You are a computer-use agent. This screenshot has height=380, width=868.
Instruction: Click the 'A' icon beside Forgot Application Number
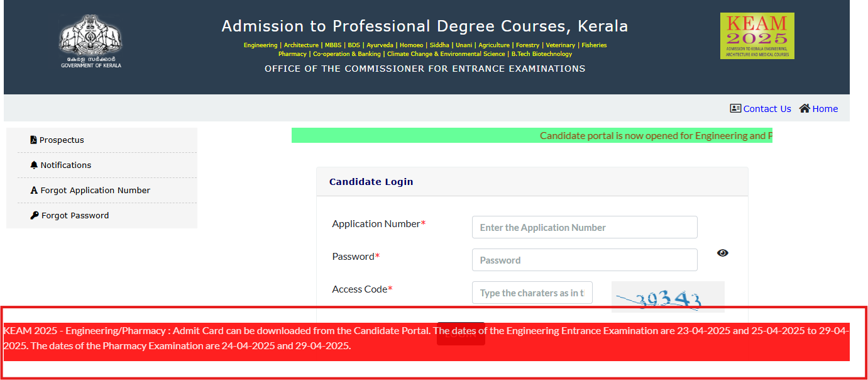pyautogui.click(x=35, y=189)
